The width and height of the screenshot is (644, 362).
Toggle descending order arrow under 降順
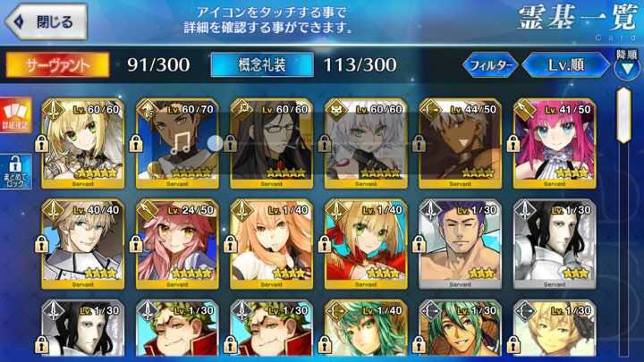[627, 68]
